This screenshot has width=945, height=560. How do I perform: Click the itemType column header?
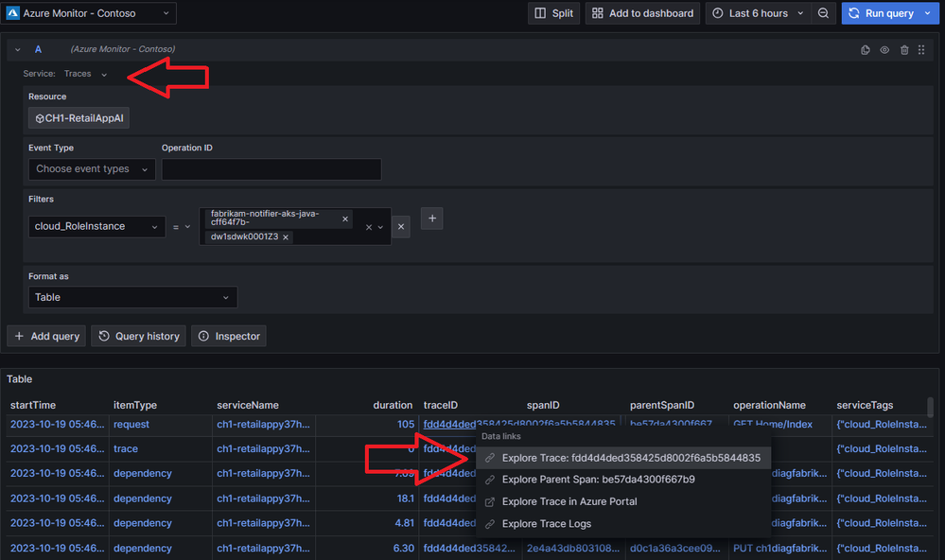click(135, 405)
